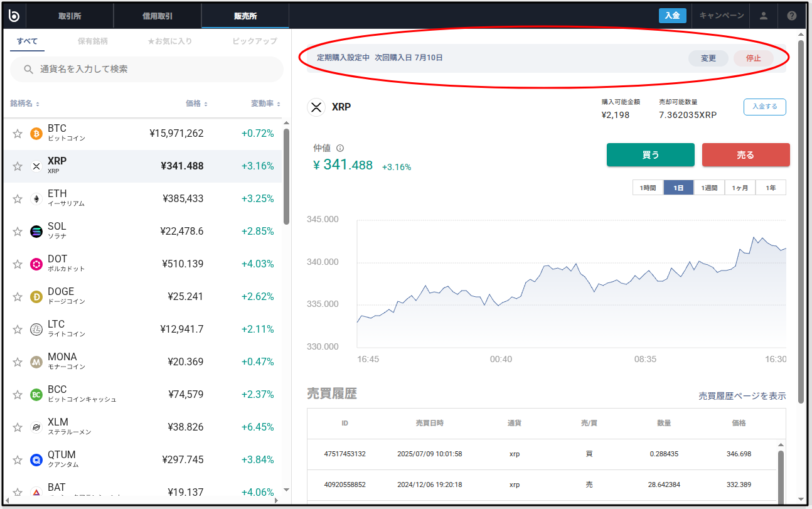Click the large XRP logo in detail header
The height and width of the screenshot is (509, 812).
tap(316, 107)
